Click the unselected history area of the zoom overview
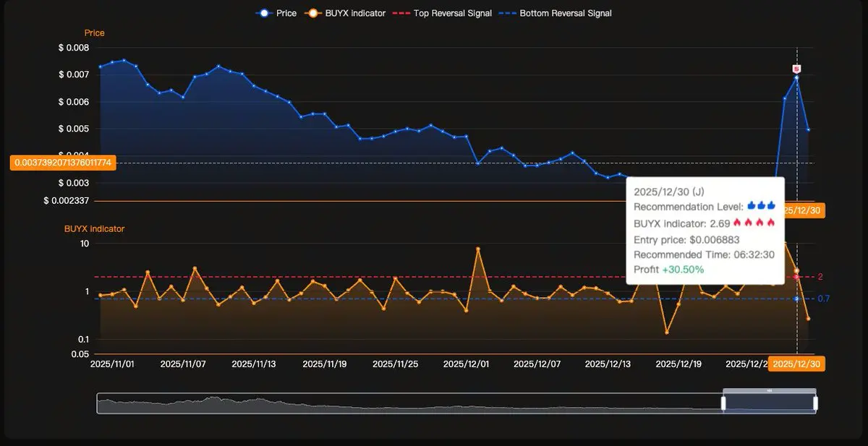The image size is (868, 446). pyautogui.click(x=409, y=404)
